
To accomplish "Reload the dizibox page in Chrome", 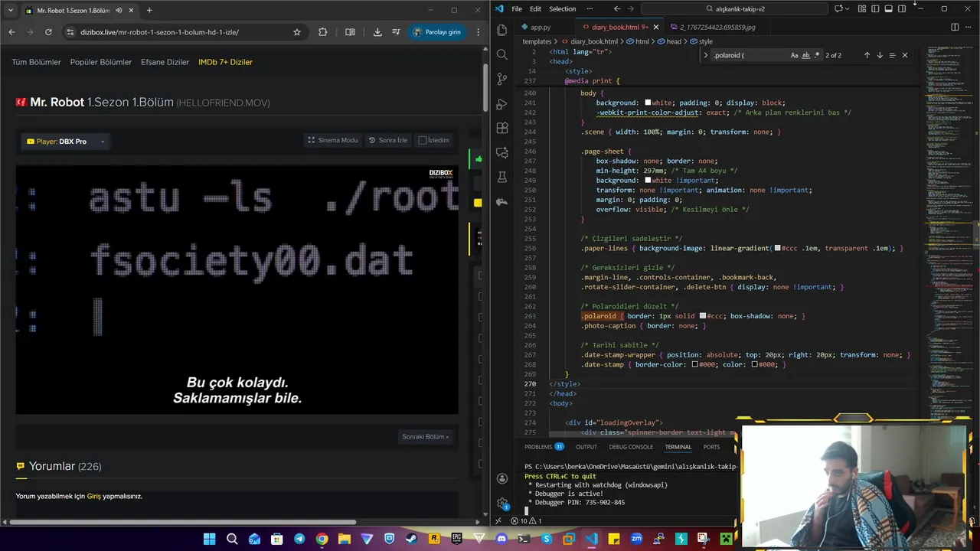I will [x=48, y=32].
